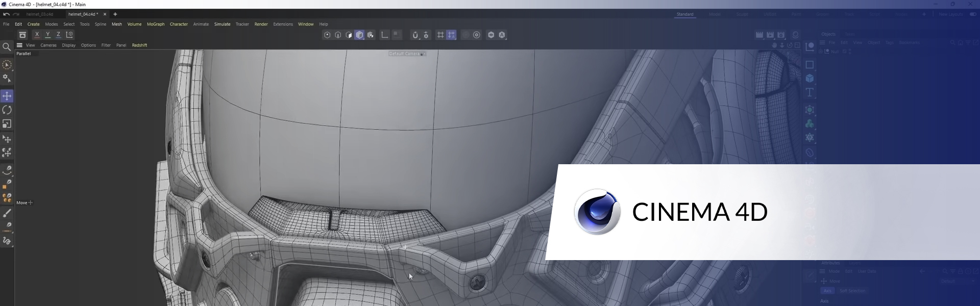This screenshot has width=980, height=306.
Task: Select the Rotate tool in left toolbar
Action: pyautogui.click(x=7, y=110)
